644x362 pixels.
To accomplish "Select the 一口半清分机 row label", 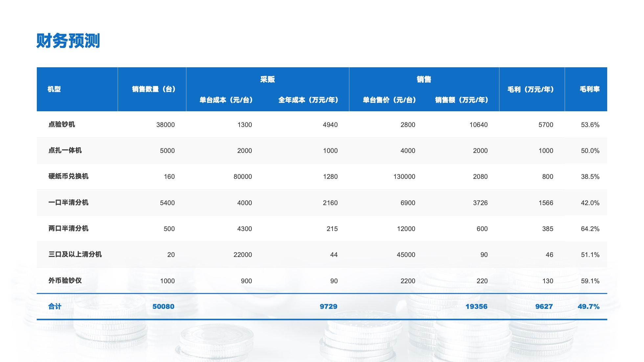I will click(68, 202).
